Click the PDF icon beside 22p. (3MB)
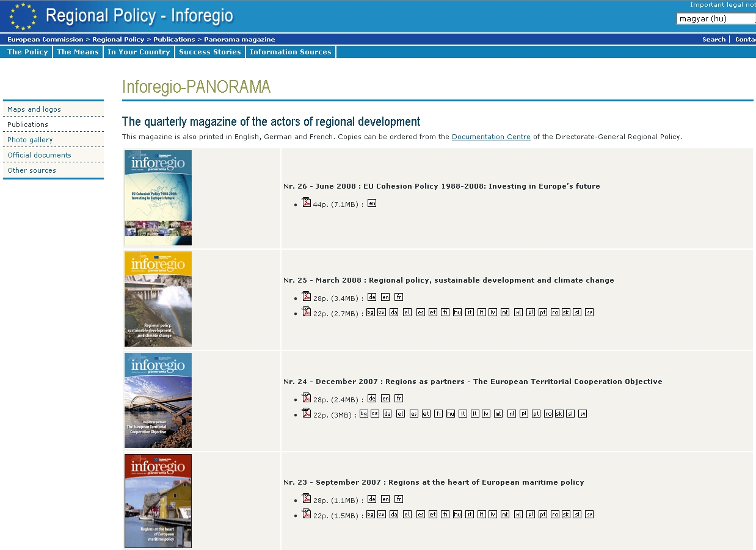Image resolution: width=756 pixels, height=550 pixels. click(x=307, y=413)
